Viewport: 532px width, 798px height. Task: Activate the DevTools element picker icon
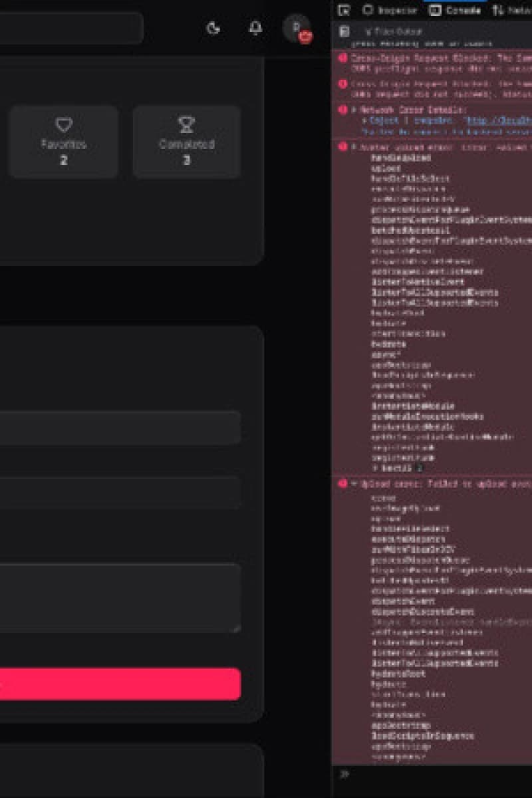click(x=344, y=10)
